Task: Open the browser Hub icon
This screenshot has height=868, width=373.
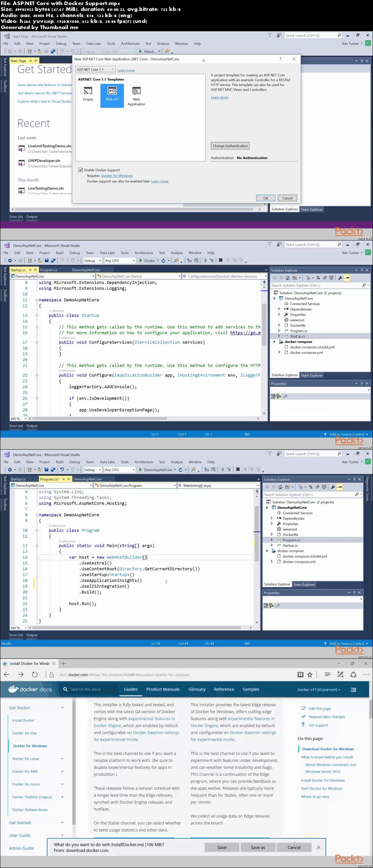Action: pos(327,674)
